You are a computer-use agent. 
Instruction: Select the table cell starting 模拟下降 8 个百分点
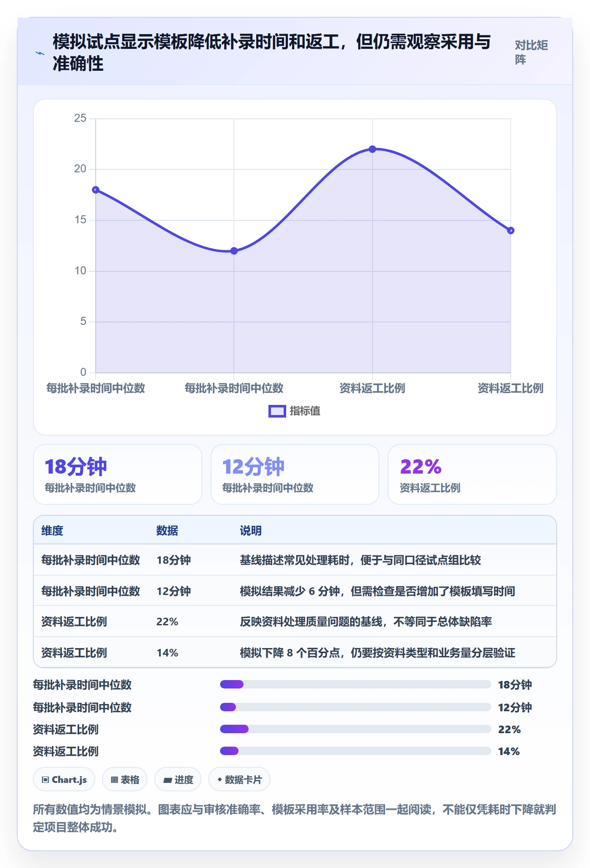point(377,653)
